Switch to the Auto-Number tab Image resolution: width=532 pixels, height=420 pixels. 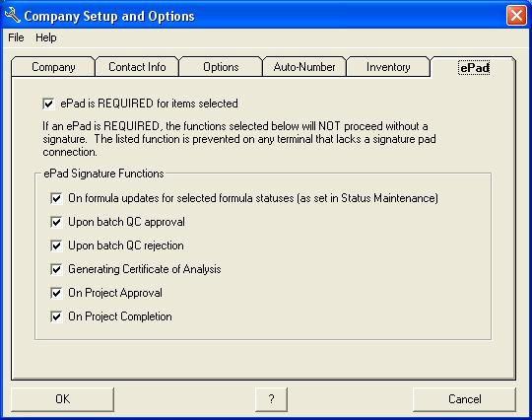[304, 67]
